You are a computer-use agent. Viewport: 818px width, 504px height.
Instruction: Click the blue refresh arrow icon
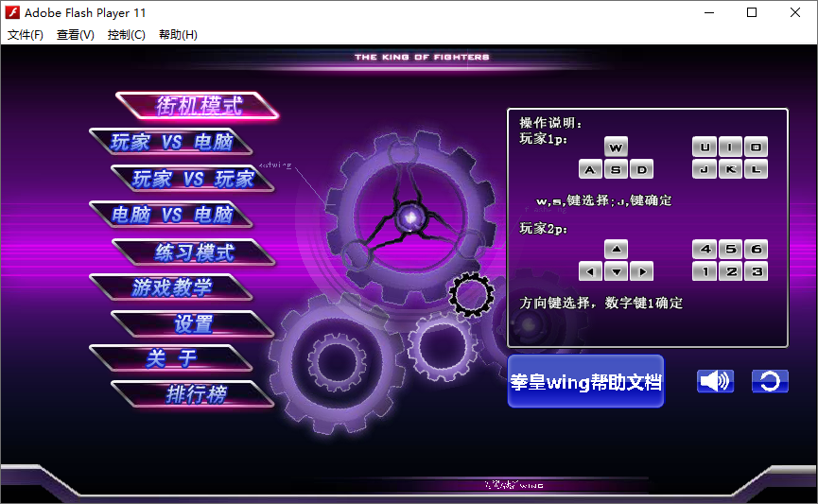(770, 381)
